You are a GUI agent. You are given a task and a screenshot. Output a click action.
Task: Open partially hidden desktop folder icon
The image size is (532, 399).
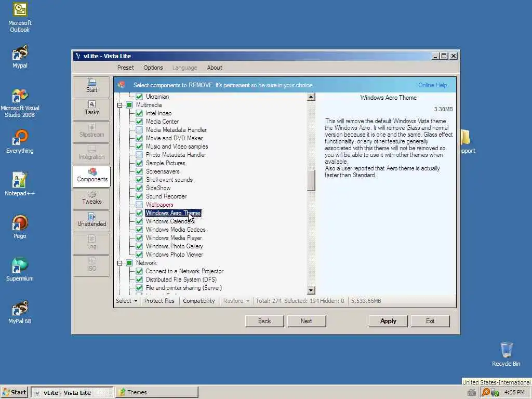point(465,137)
